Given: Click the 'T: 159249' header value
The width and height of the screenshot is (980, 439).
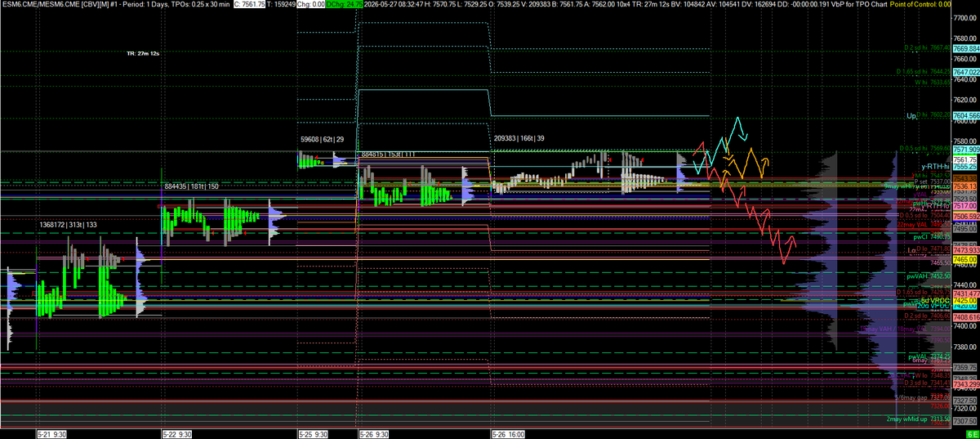Looking at the screenshot, I should 280,4.
